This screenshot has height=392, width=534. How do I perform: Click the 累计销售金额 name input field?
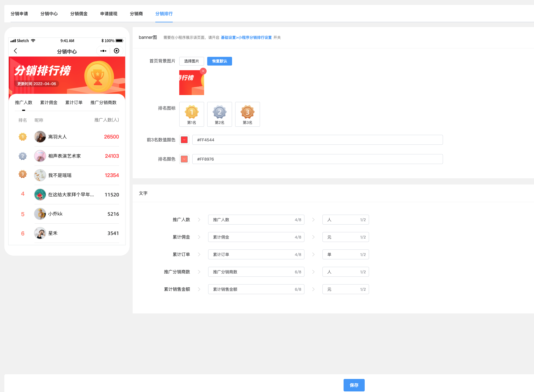coord(256,289)
